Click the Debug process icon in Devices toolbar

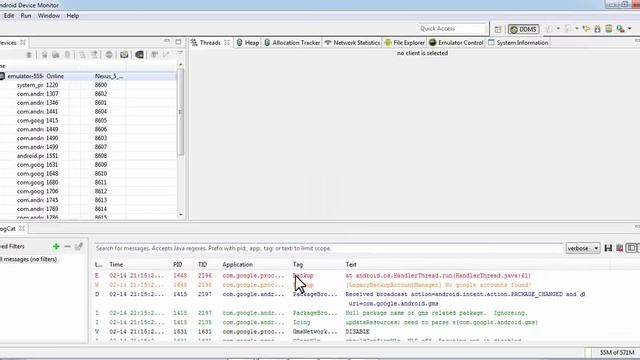tap(29, 55)
